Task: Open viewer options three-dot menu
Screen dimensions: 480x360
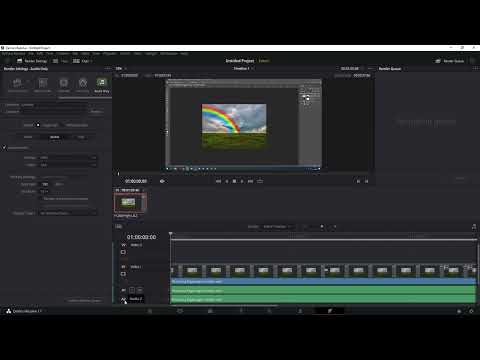Action: (x=370, y=68)
